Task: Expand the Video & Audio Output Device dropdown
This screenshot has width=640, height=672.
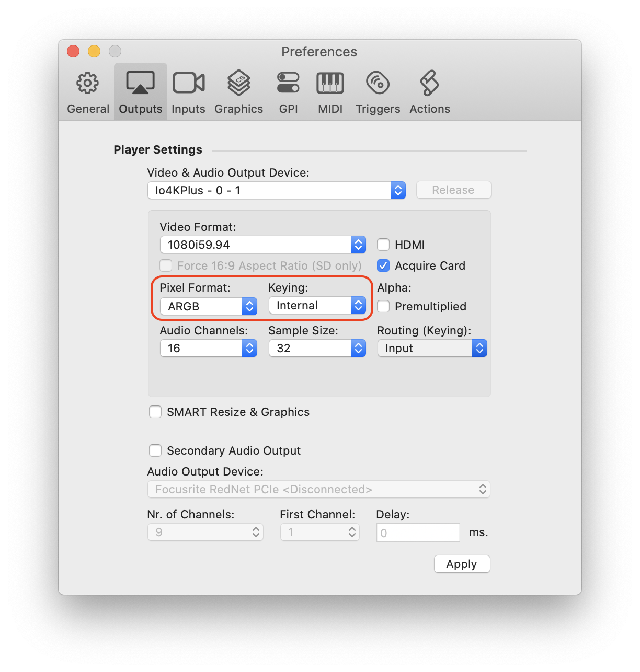Action: click(x=276, y=190)
